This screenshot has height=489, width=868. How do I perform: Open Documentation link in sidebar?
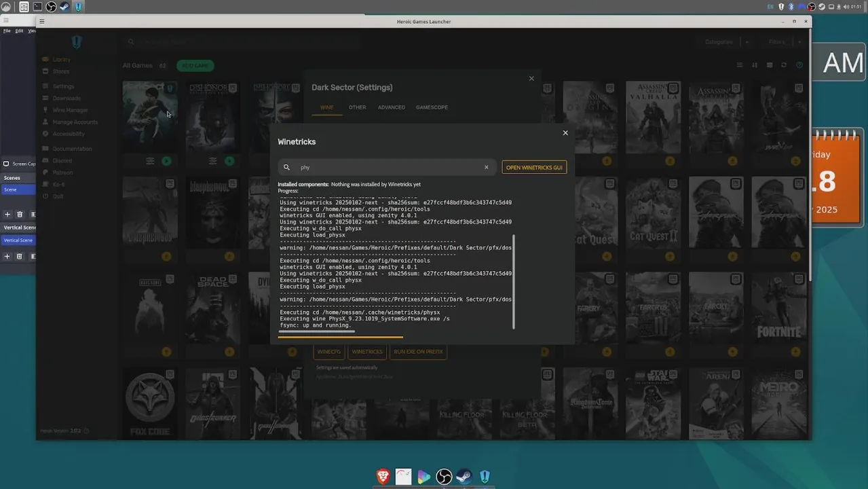[72, 149]
